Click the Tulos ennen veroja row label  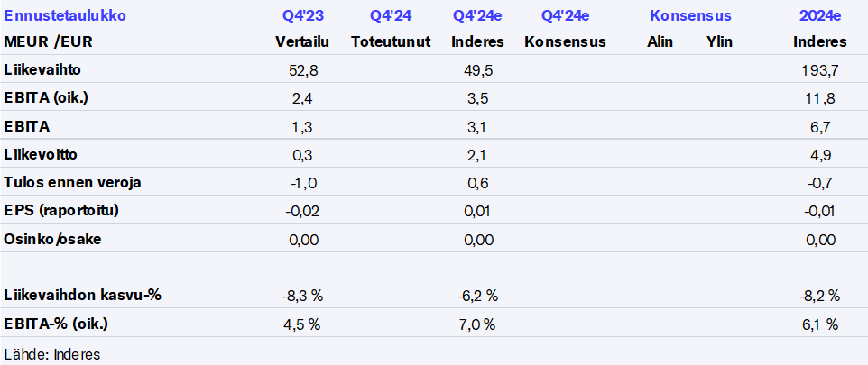(73, 182)
